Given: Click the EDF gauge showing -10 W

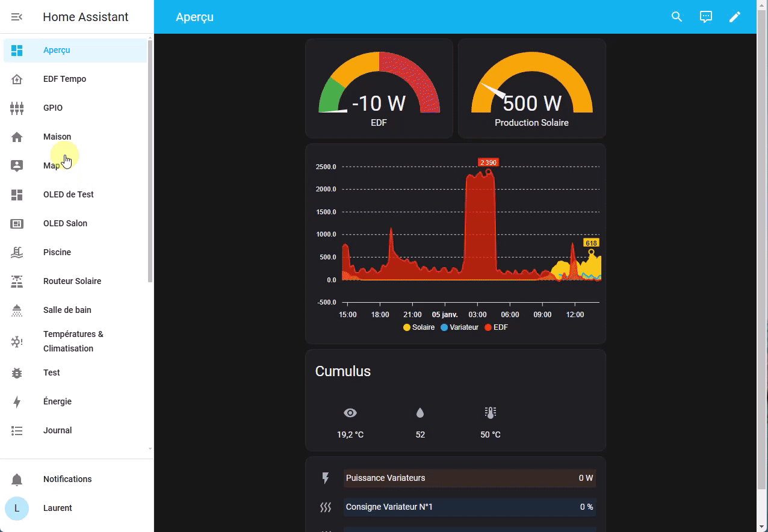Looking at the screenshot, I should click(x=379, y=89).
